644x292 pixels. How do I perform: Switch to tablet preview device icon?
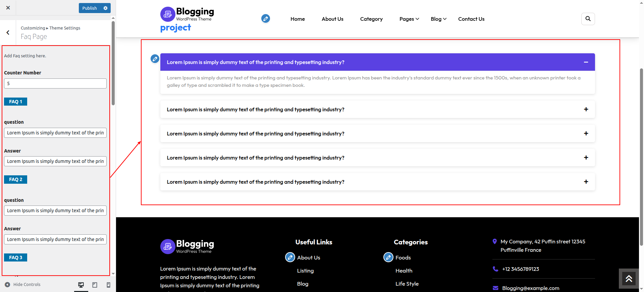click(x=95, y=285)
